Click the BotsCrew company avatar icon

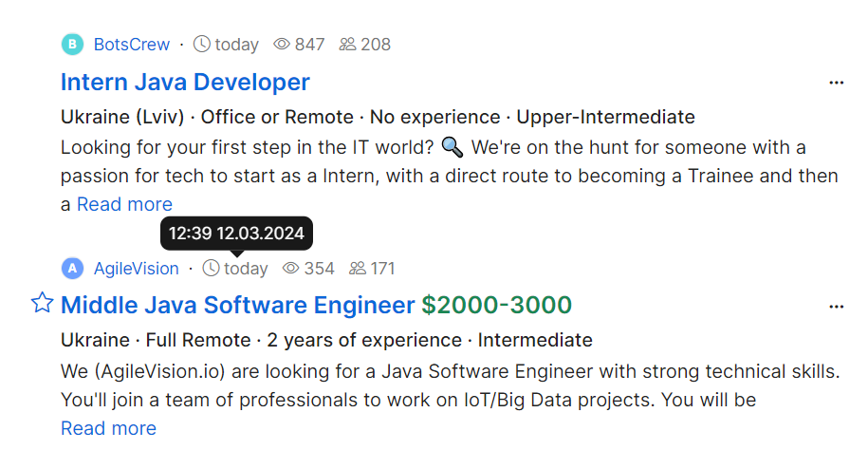point(72,45)
